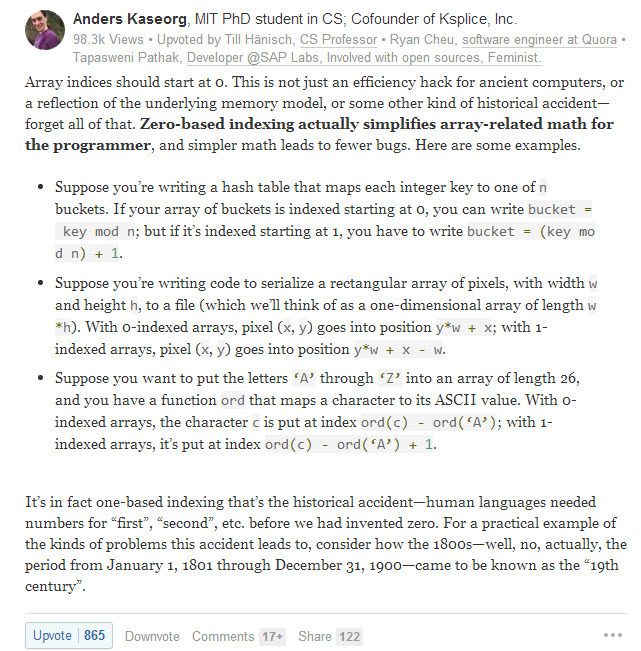
Task: Click the 122 share count badge
Action: pos(349,636)
